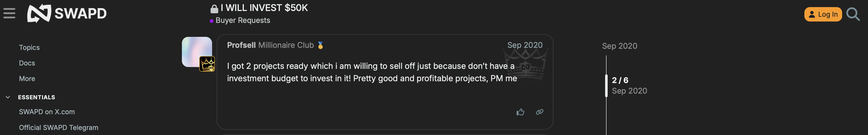Click the I WILL INVEST $50K title
The width and height of the screenshot is (868, 135).
pos(264,8)
